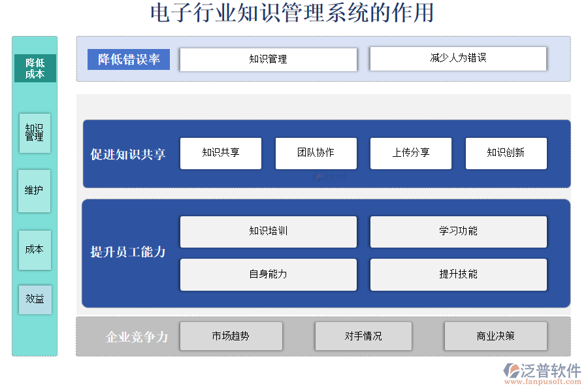Collapse the 减少人为错误 panel

[458, 58]
